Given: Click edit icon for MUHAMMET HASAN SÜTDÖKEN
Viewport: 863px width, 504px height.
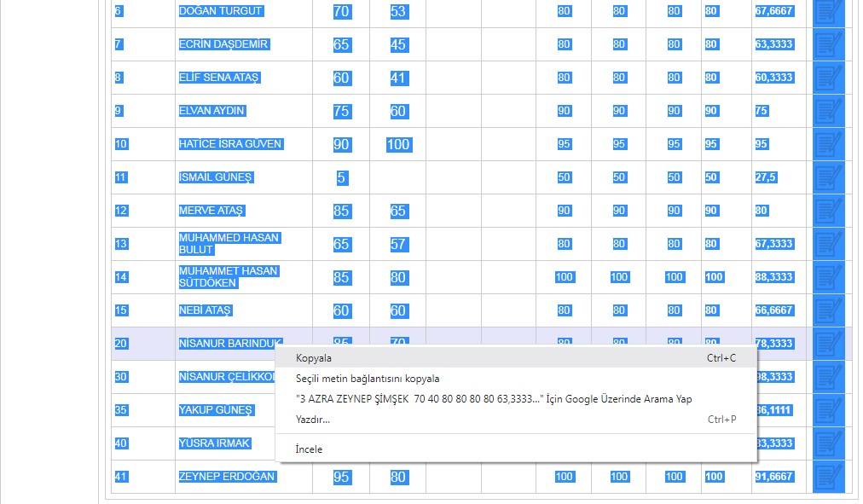Looking at the screenshot, I should pos(827,277).
